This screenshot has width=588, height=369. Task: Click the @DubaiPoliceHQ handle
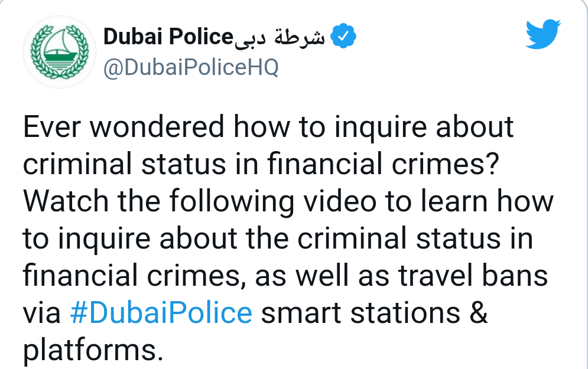(189, 68)
